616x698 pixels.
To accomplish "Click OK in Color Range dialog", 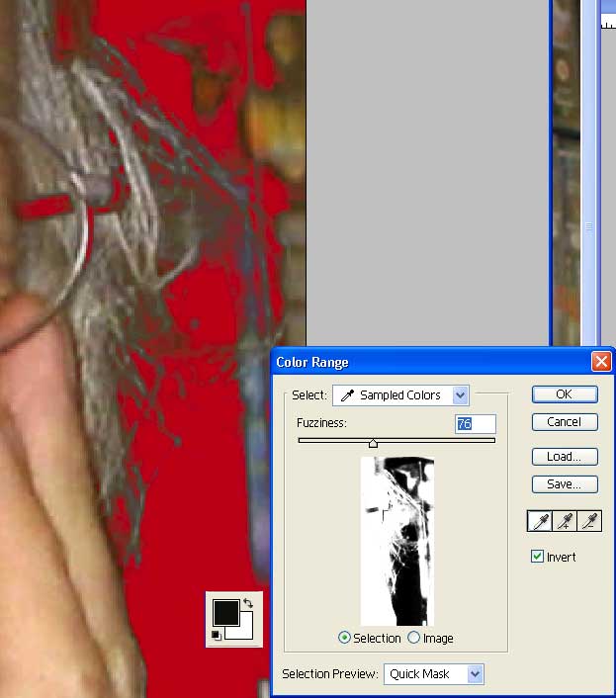I will (565, 394).
